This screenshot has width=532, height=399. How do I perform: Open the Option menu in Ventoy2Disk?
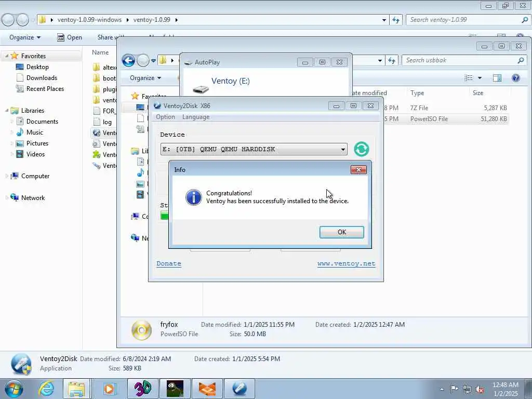pyautogui.click(x=165, y=117)
